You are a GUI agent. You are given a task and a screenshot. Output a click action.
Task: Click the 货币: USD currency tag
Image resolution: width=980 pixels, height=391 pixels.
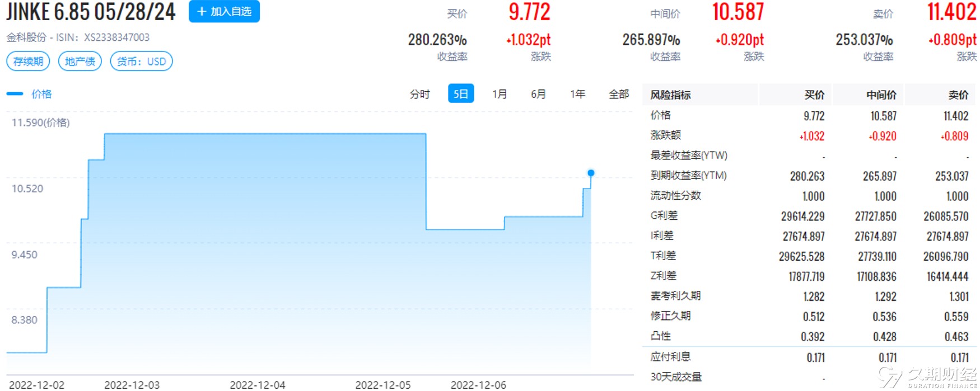tap(141, 62)
